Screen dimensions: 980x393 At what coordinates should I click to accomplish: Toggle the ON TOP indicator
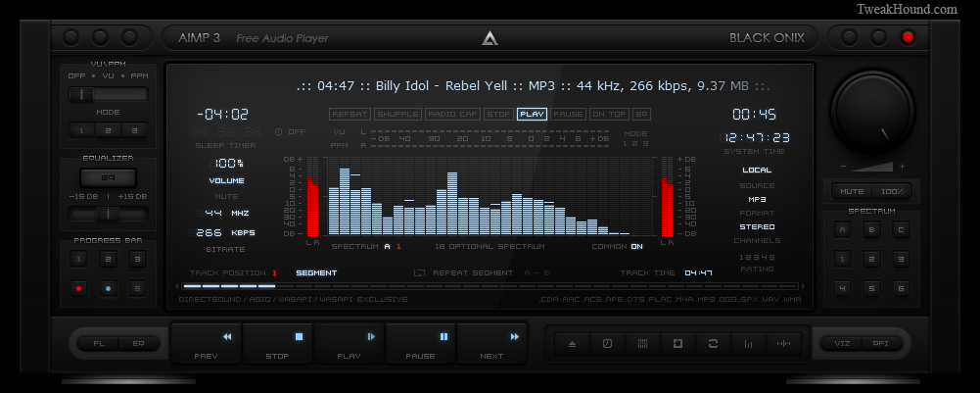pos(609,115)
